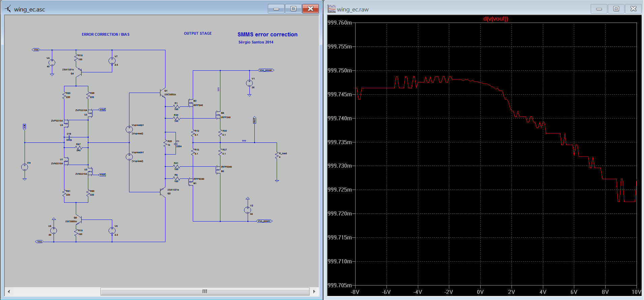Select the V5 40V source symbol

point(54,231)
